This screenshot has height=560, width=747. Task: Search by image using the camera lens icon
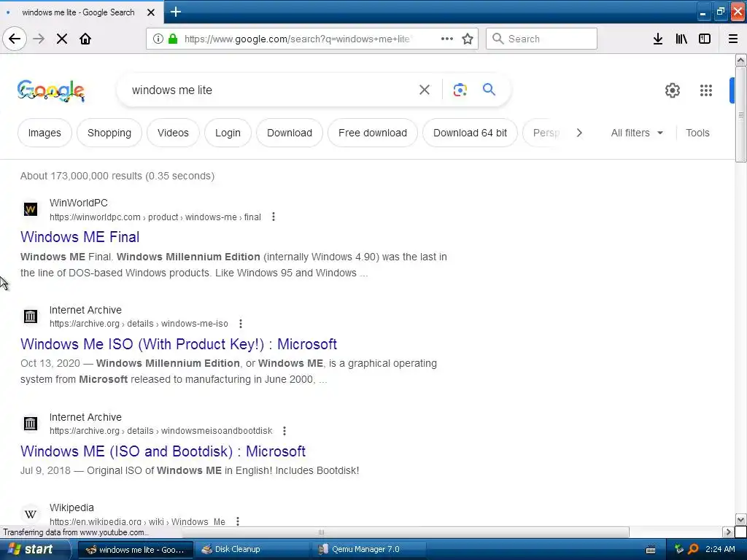[x=460, y=90]
